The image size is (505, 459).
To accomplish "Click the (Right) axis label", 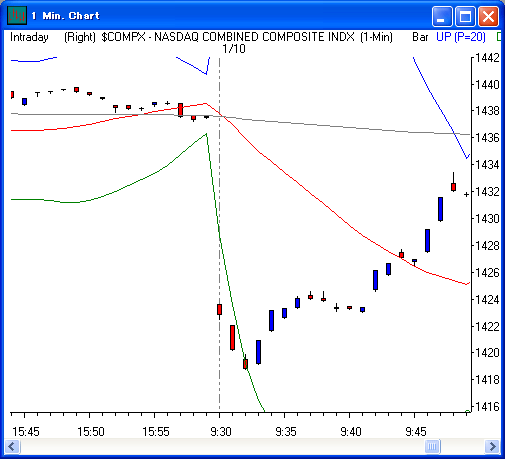I will tap(80, 37).
